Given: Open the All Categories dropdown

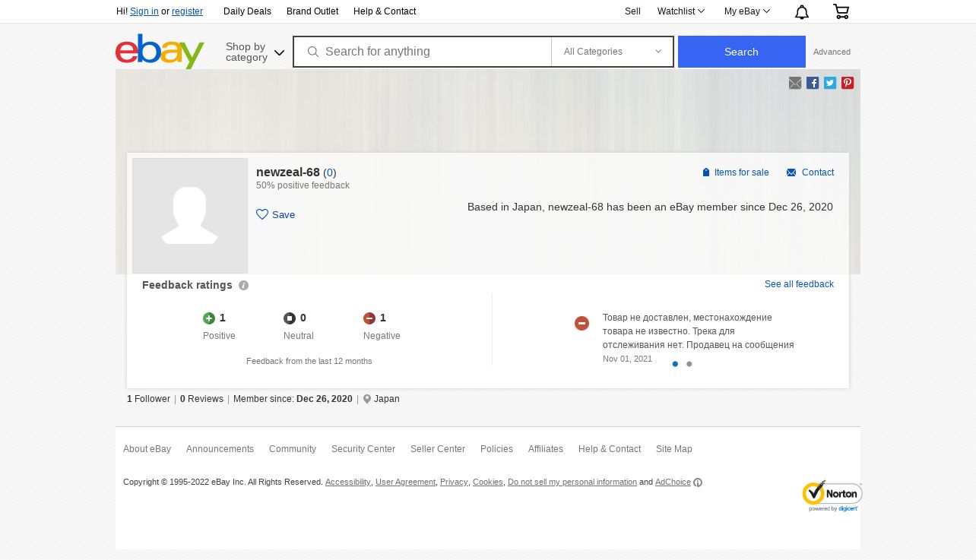Looking at the screenshot, I should point(613,52).
